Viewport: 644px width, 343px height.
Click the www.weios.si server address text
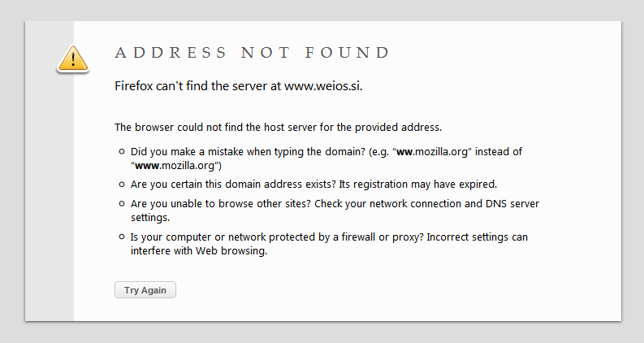pyautogui.click(x=322, y=86)
